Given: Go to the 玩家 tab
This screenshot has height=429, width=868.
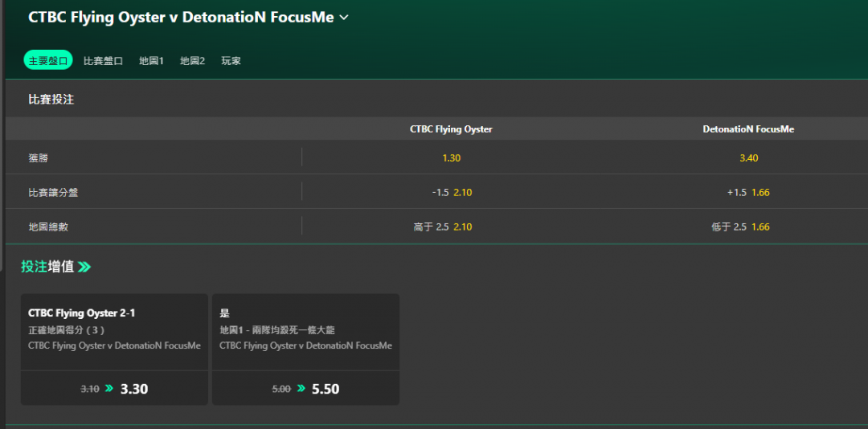Looking at the screenshot, I should (231, 61).
